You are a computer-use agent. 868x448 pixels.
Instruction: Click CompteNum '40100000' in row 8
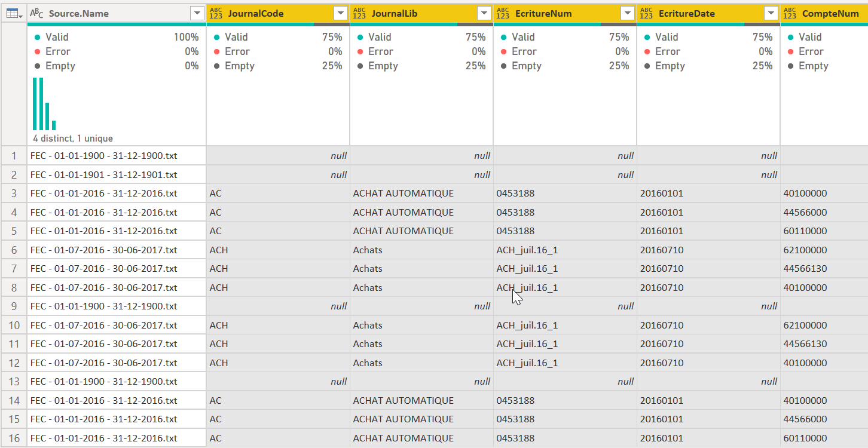click(x=824, y=288)
